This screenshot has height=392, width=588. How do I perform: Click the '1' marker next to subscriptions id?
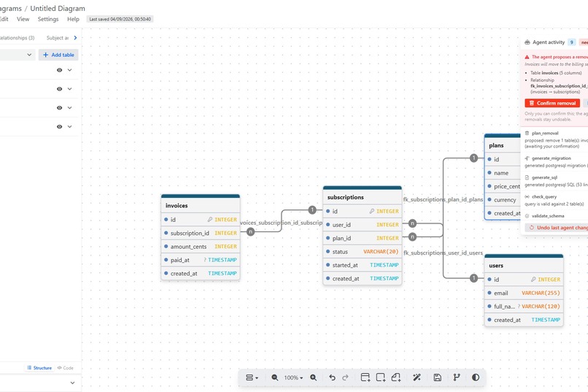click(x=312, y=210)
